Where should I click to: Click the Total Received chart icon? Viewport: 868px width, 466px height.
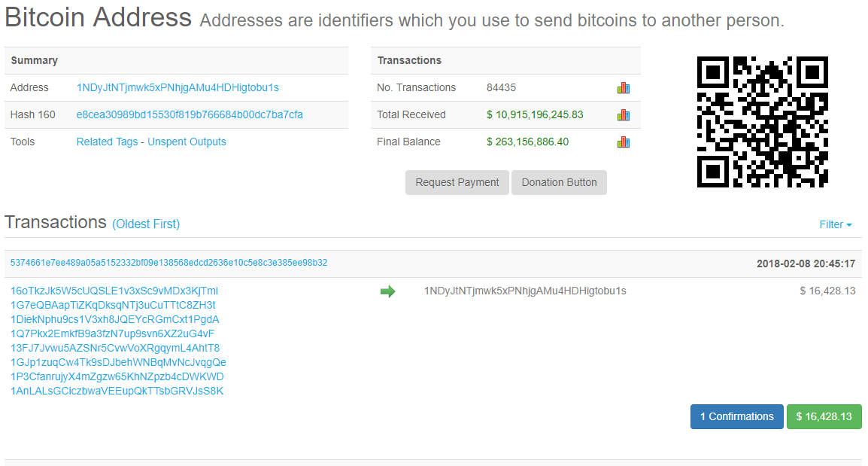click(623, 114)
